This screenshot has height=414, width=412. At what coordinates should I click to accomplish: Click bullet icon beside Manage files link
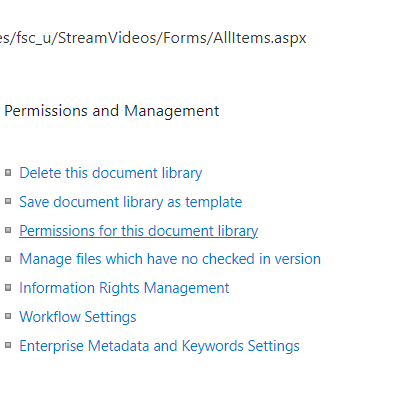point(8,259)
